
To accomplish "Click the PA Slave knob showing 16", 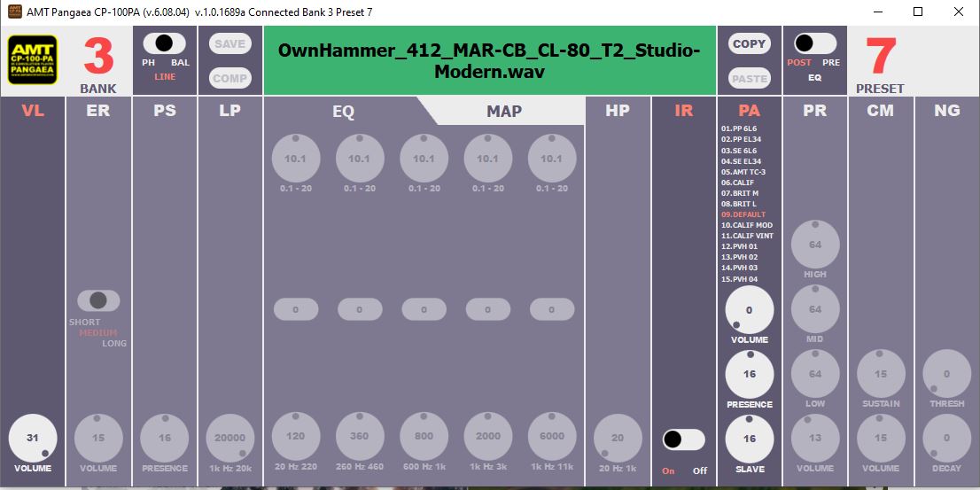I will (750, 439).
